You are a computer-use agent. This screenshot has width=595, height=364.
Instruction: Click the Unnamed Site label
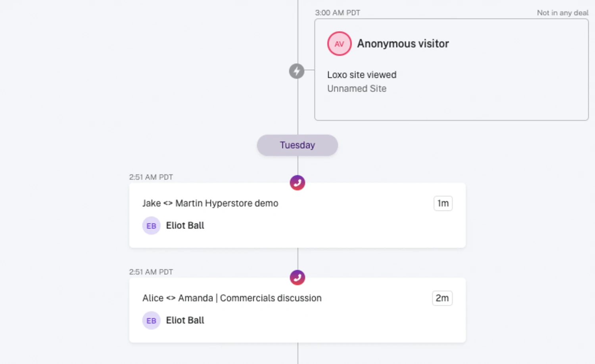point(357,89)
